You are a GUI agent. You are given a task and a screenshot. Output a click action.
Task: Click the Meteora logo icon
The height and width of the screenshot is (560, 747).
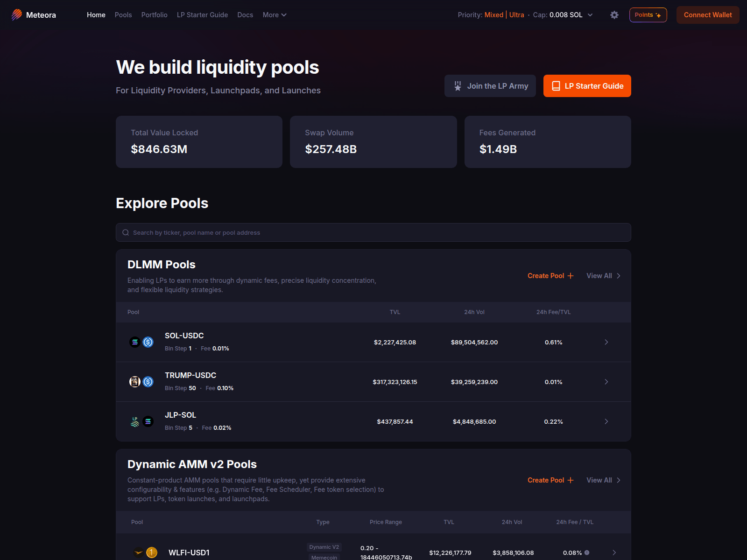pos(17,15)
